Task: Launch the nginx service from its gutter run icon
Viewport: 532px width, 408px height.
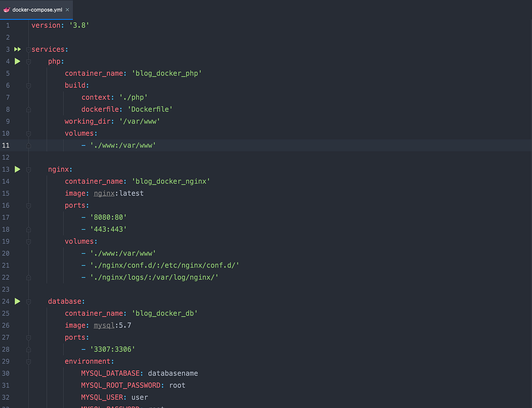Action: tap(17, 169)
